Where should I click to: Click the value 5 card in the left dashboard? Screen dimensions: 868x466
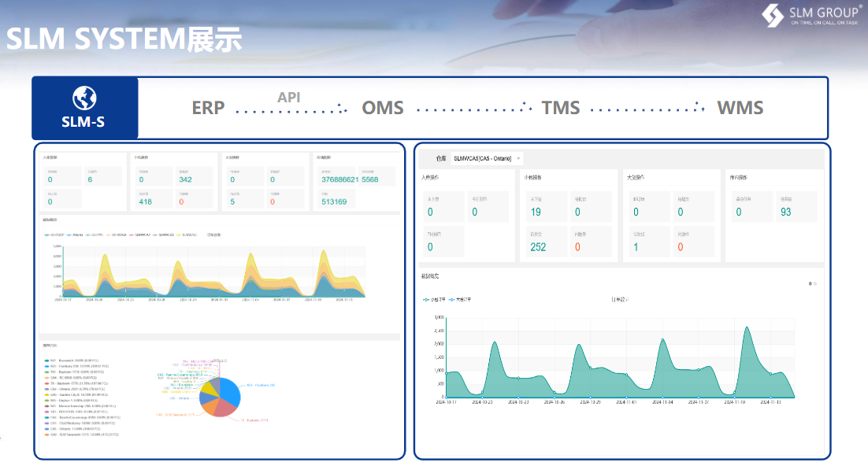click(246, 198)
